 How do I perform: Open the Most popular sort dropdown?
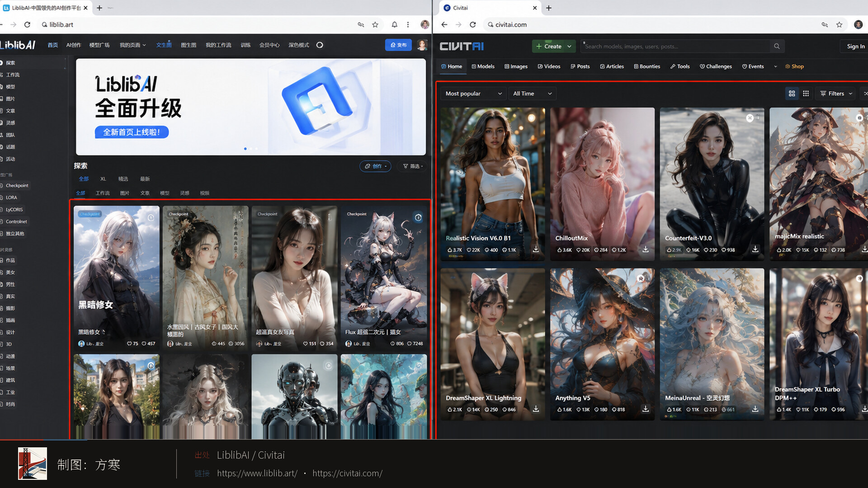473,94
